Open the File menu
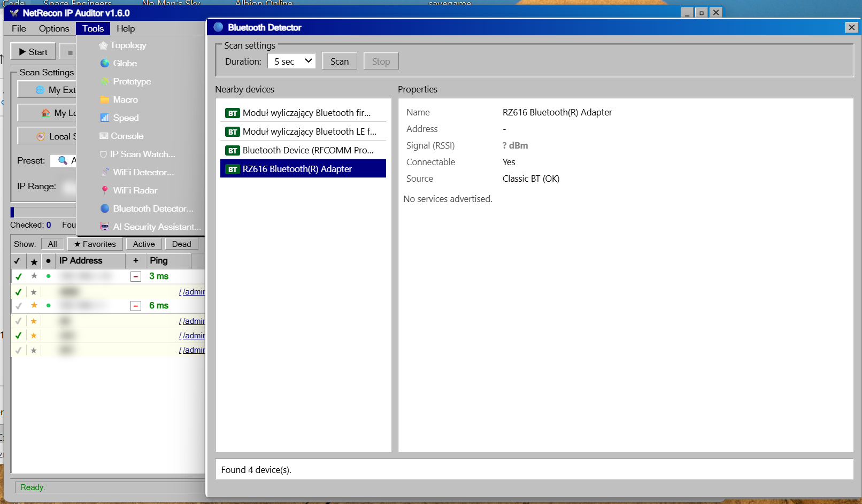The image size is (862, 504). [19, 28]
